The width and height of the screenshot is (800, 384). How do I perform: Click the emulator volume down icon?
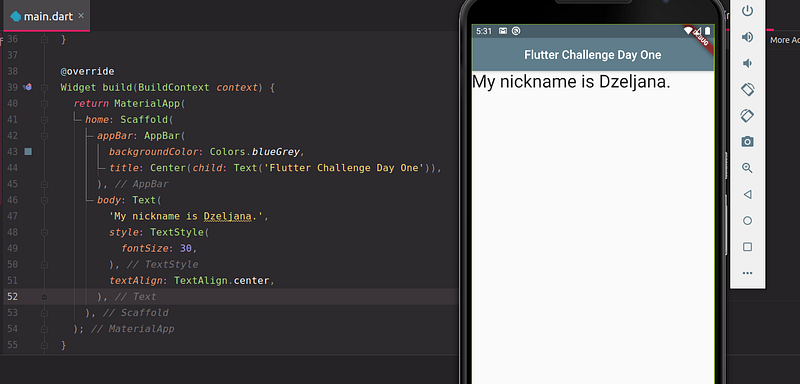pyautogui.click(x=747, y=63)
